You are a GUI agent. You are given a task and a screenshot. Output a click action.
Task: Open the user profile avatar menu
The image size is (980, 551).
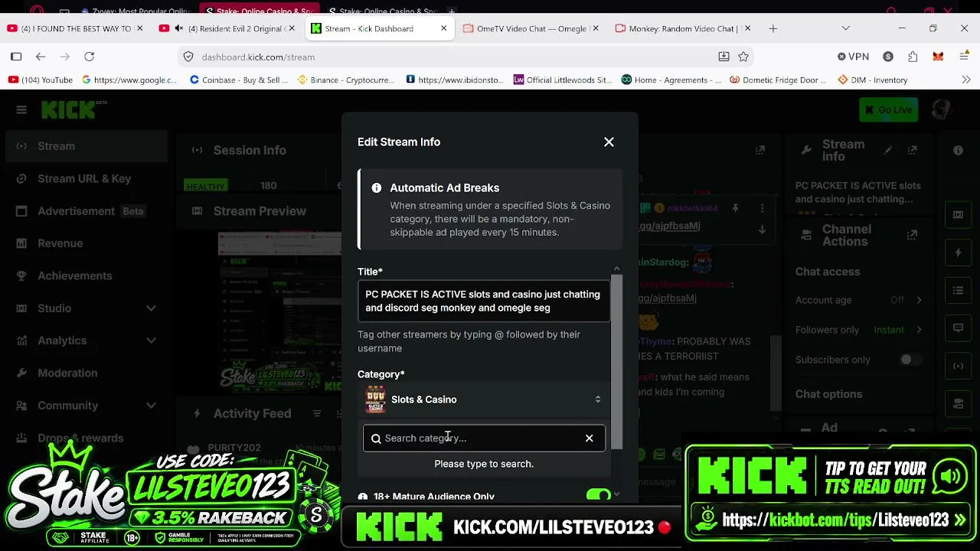click(x=941, y=110)
